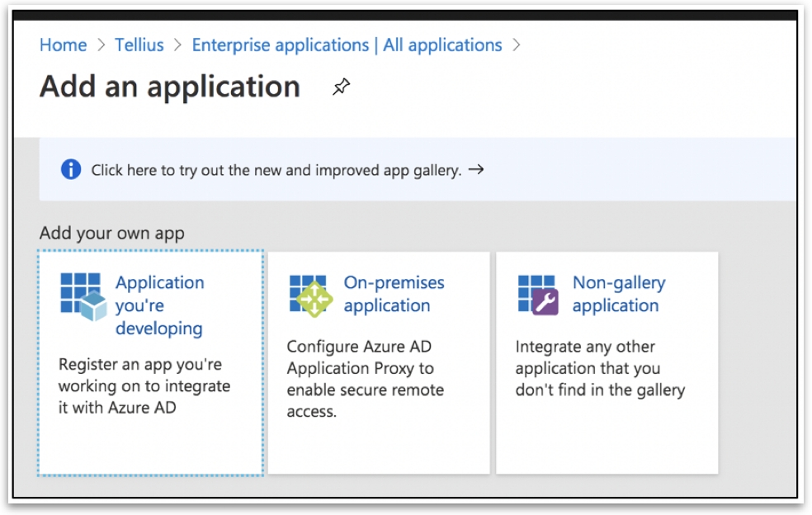Navigate to Tellius in the breadcrumb
The height and width of the screenshot is (515, 812).
139,45
